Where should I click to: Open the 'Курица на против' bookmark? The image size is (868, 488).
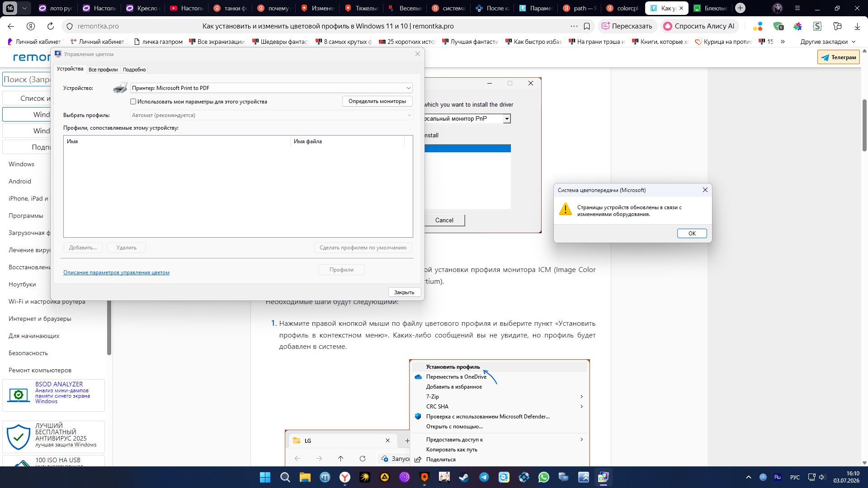point(723,42)
